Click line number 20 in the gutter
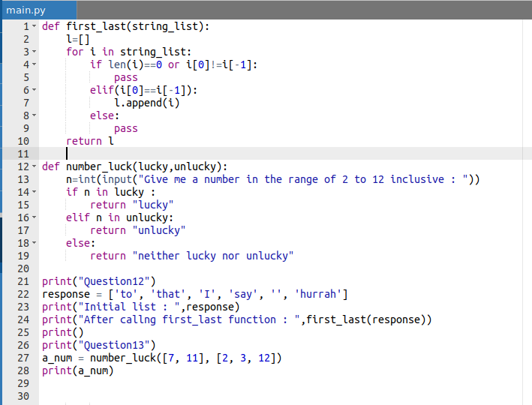This screenshot has width=532, height=405. [x=23, y=268]
